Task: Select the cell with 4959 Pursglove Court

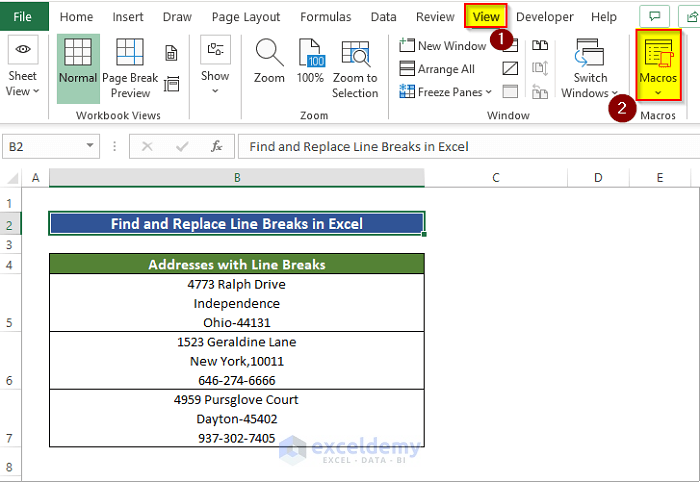Action: pos(237,418)
